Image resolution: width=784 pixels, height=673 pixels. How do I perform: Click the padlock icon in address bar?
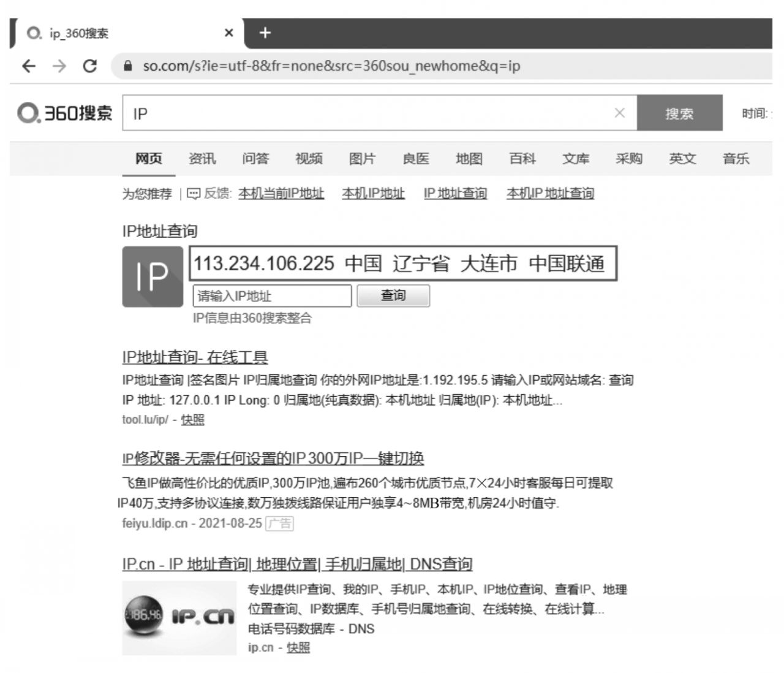click(x=128, y=66)
